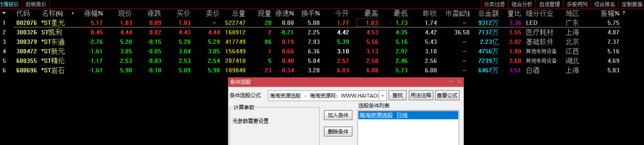The width and height of the screenshot is (644, 145).
Task: Click the 广东 region cell
Action: (x=572, y=23)
